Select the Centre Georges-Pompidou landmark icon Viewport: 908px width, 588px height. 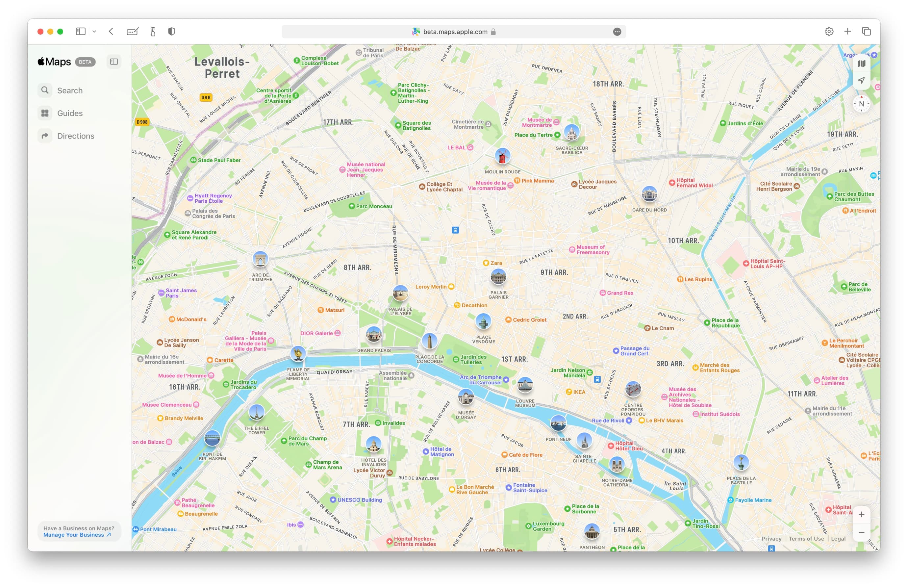tap(633, 390)
